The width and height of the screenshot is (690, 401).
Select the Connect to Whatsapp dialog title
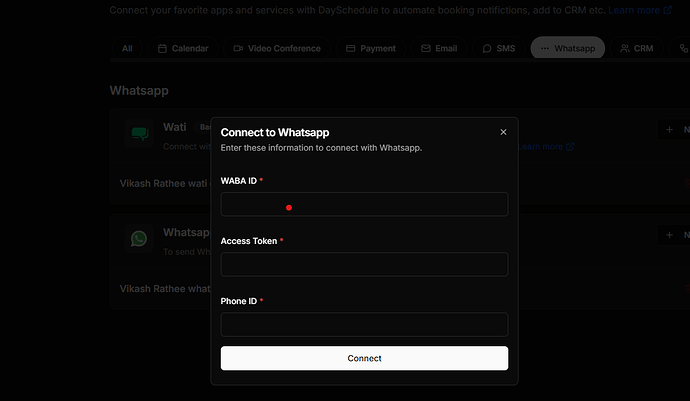point(275,132)
